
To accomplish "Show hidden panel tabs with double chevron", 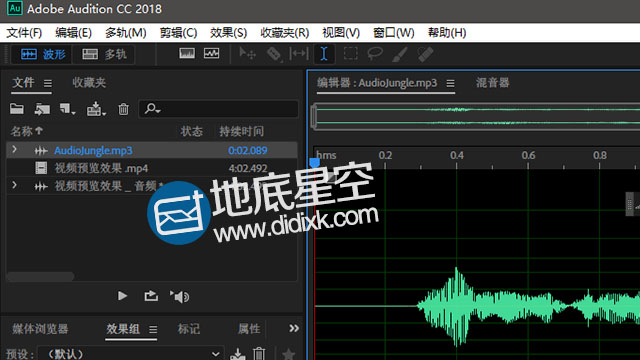I will tap(294, 328).
